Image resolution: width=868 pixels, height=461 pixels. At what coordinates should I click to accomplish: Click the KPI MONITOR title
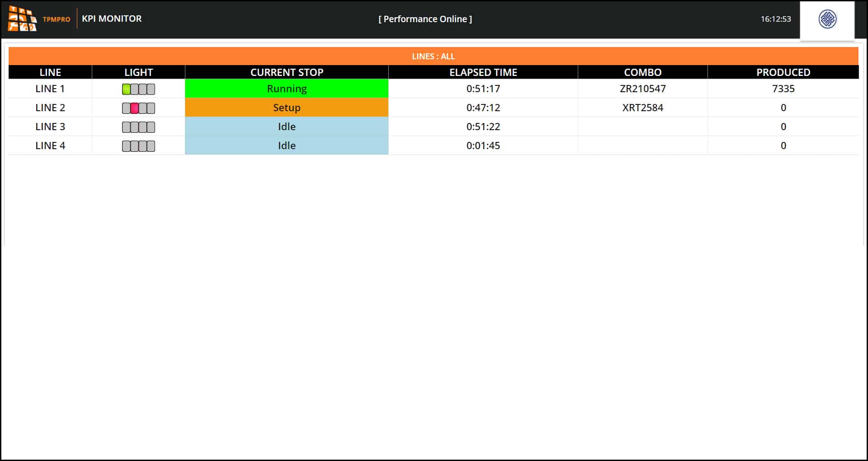(x=112, y=19)
